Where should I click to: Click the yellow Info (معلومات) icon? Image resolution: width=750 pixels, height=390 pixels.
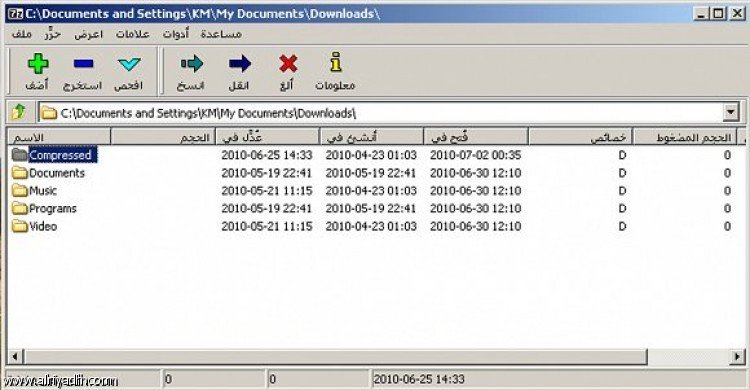(x=336, y=62)
